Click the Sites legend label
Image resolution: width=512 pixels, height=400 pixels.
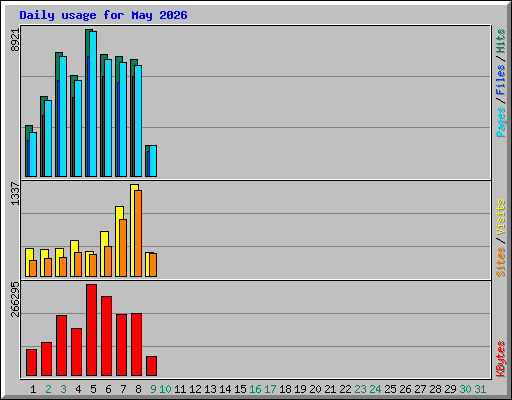point(501,262)
